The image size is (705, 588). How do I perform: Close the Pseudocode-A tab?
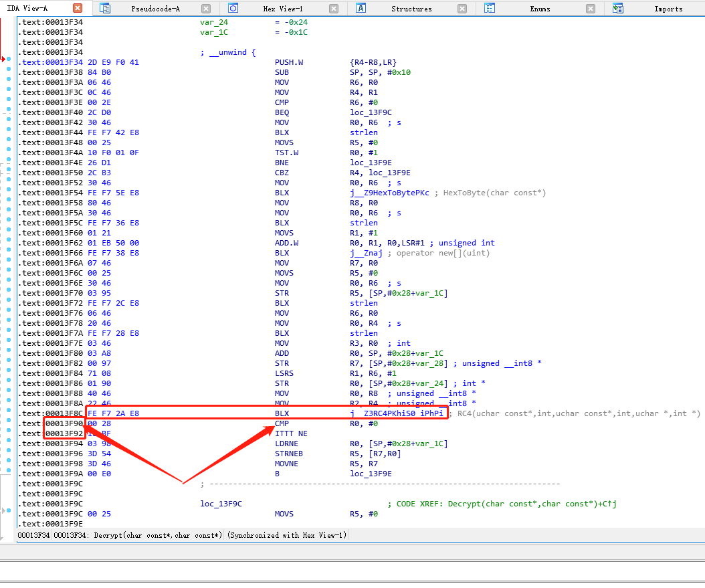pos(206,9)
